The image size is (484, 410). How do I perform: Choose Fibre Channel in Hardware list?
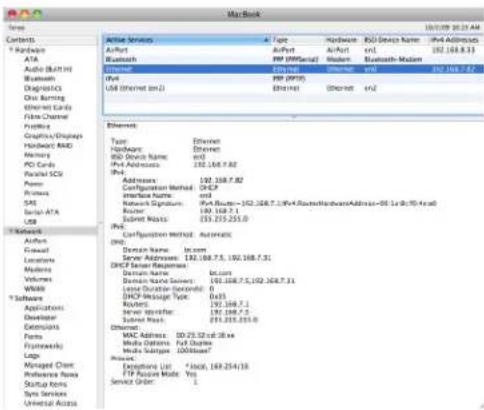point(46,117)
